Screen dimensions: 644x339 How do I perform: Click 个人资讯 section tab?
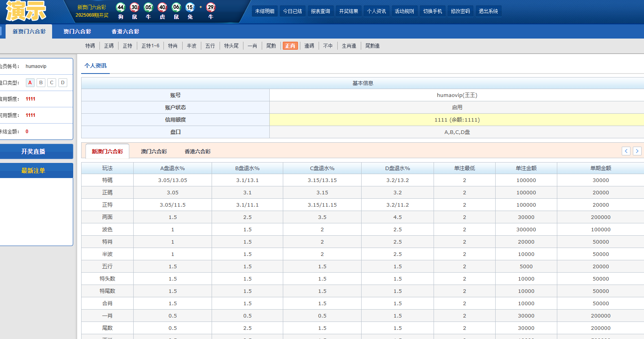[95, 66]
